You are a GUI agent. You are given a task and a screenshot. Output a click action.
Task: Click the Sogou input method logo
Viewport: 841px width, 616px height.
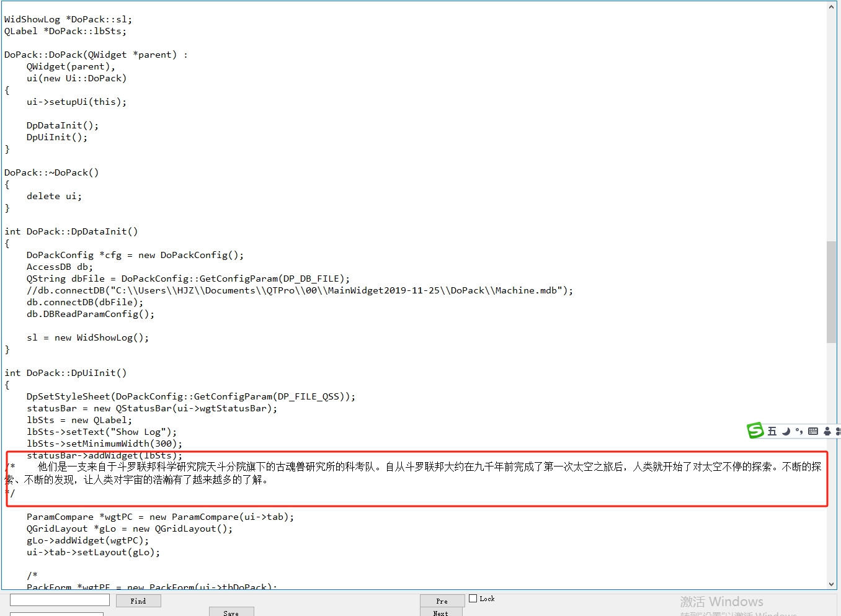click(755, 431)
